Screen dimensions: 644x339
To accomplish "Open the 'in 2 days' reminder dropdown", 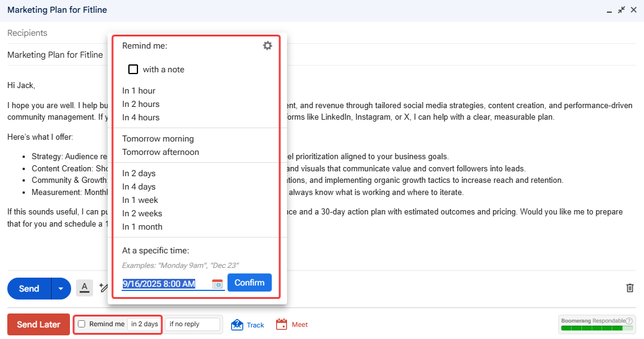I will (144, 324).
